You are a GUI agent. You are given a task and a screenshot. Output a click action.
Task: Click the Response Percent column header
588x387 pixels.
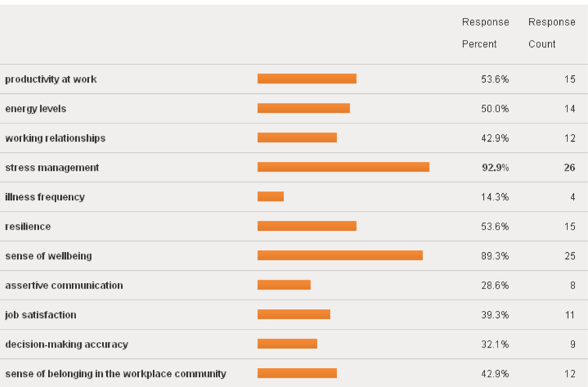[485, 33]
